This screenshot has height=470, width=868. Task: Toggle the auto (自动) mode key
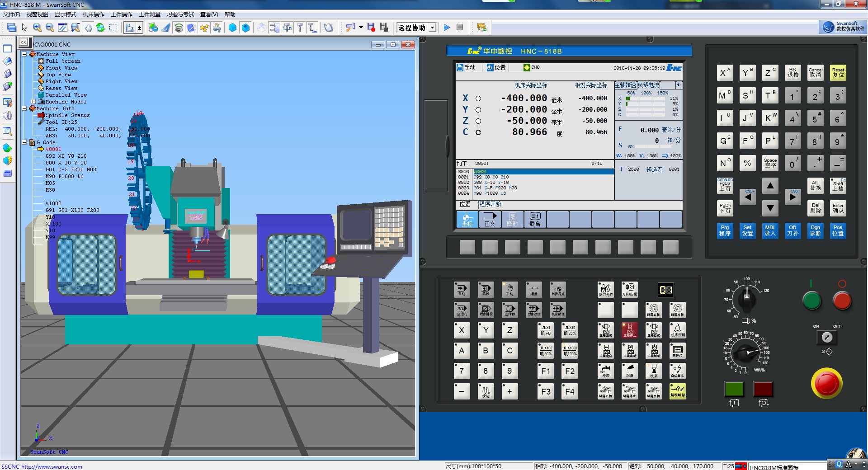pyautogui.click(x=462, y=290)
